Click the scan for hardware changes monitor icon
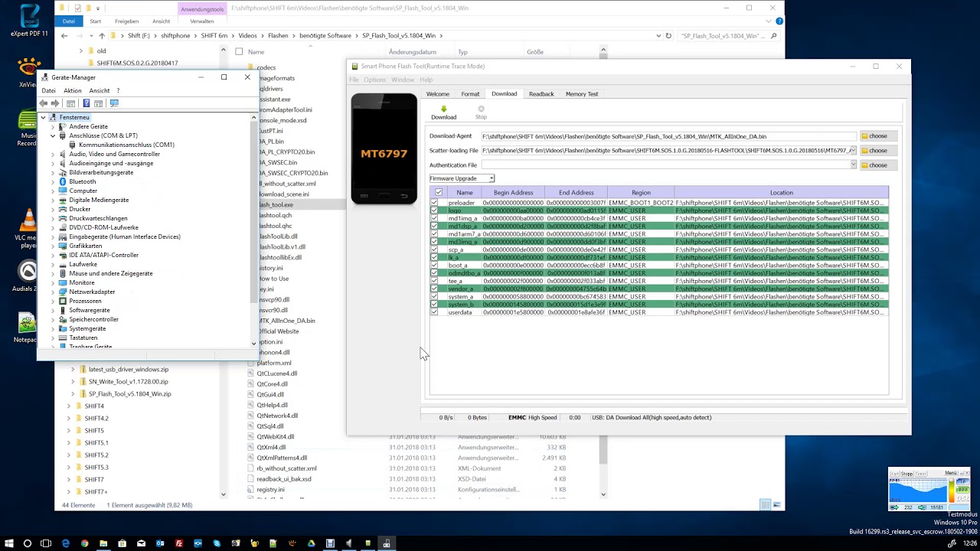980x551 pixels. [x=114, y=103]
